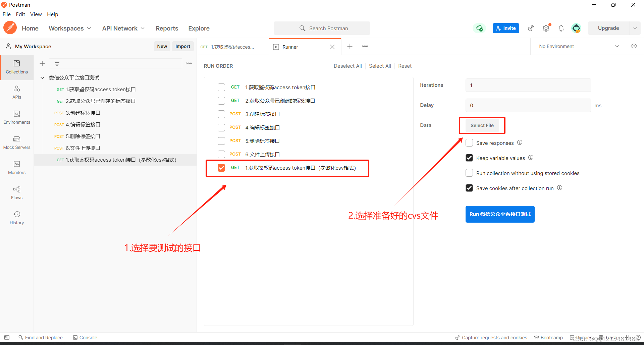Click the Delay input field
This screenshot has height=345, width=644.
tap(528, 105)
